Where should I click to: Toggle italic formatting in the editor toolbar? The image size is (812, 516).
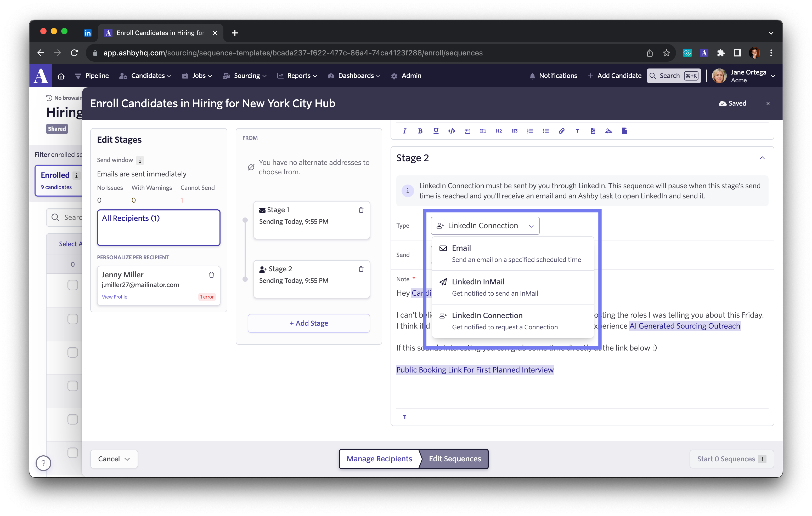(x=404, y=131)
